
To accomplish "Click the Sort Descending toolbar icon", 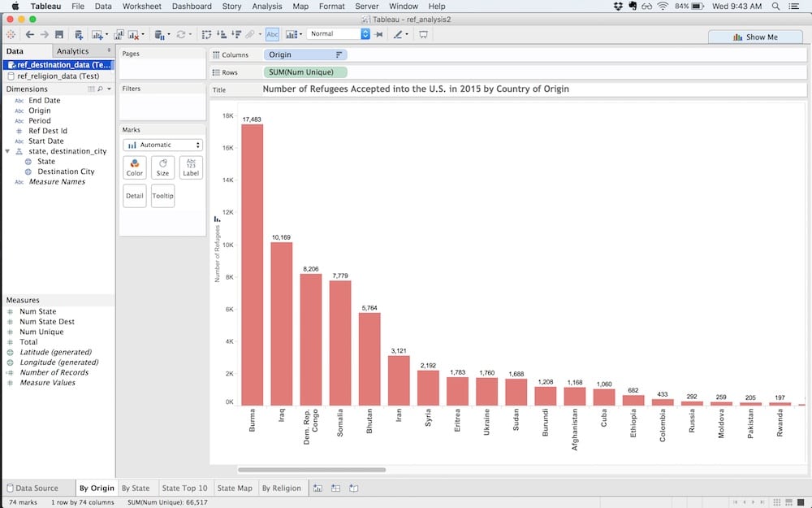I will pyautogui.click(x=236, y=34).
